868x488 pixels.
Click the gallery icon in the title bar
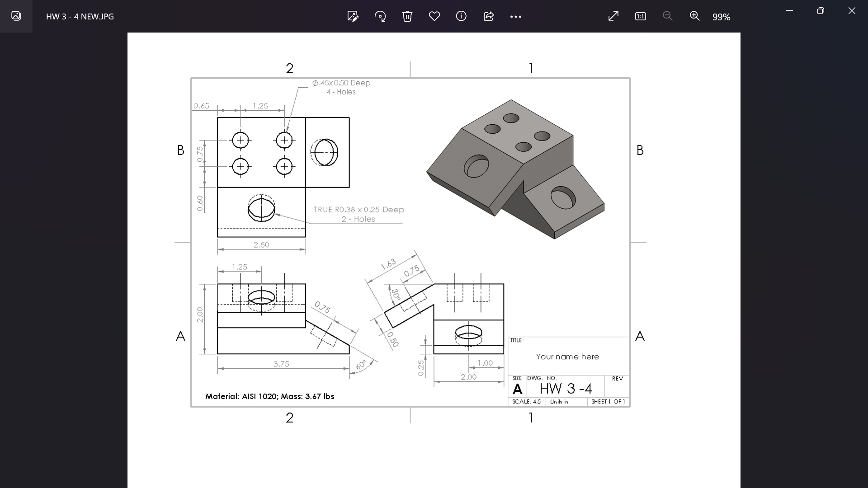pos(16,16)
